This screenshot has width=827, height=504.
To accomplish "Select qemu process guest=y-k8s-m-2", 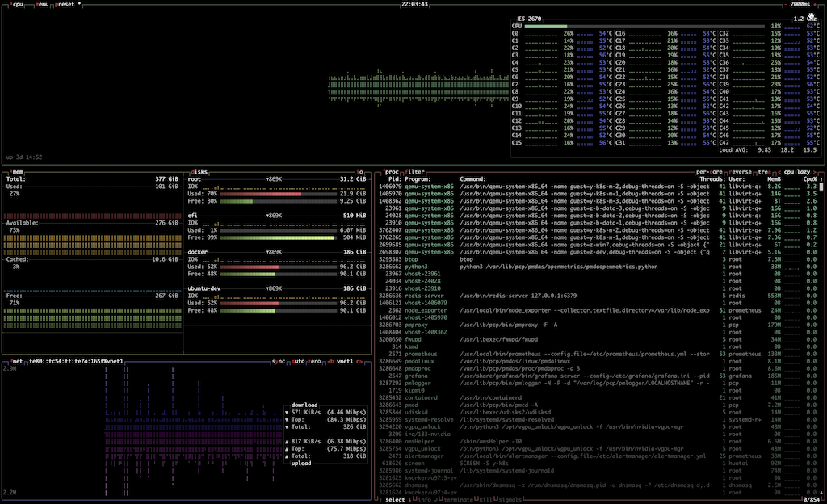I will pyautogui.click(x=598, y=187).
